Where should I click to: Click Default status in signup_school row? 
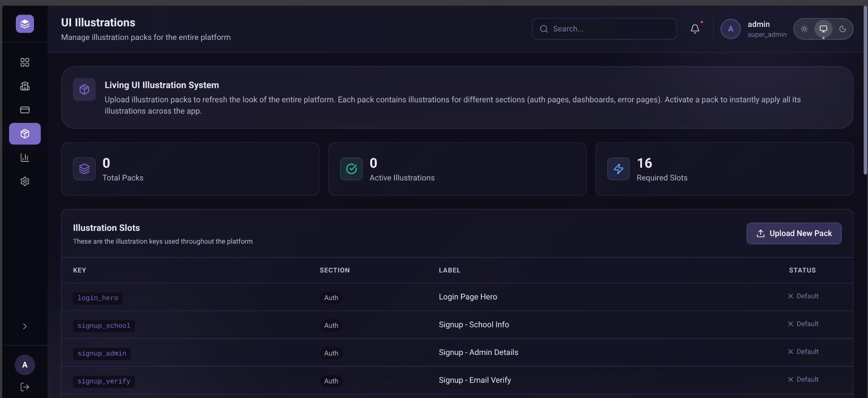[x=803, y=324]
